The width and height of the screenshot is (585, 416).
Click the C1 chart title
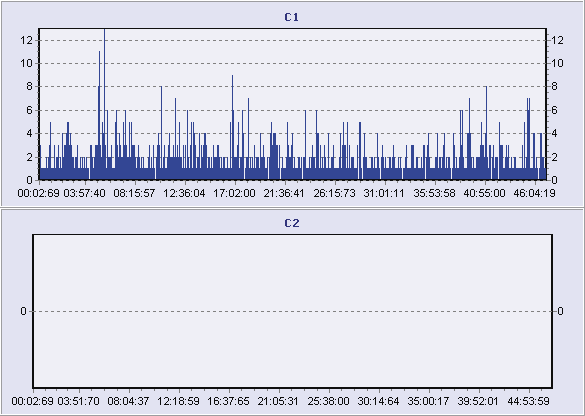point(292,17)
